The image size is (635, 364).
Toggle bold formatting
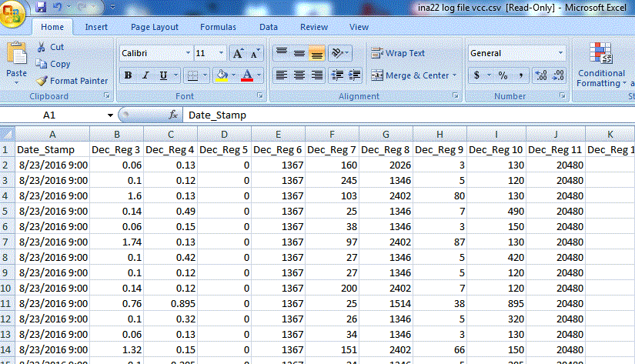pyautogui.click(x=128, y=75)
